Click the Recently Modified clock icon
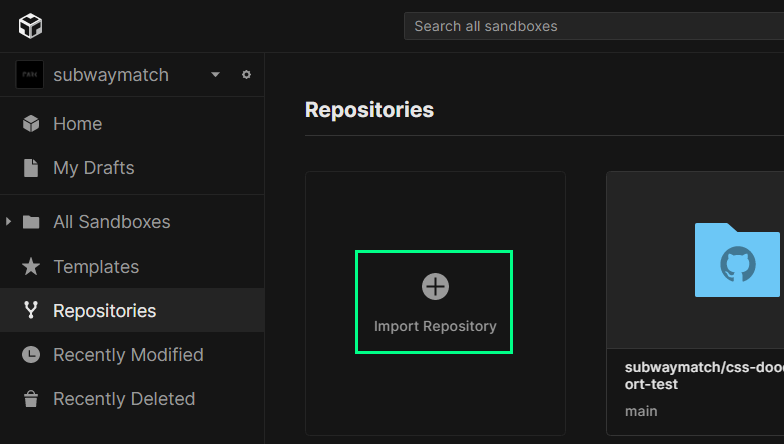784x444 pixels. tap(31, 354)
